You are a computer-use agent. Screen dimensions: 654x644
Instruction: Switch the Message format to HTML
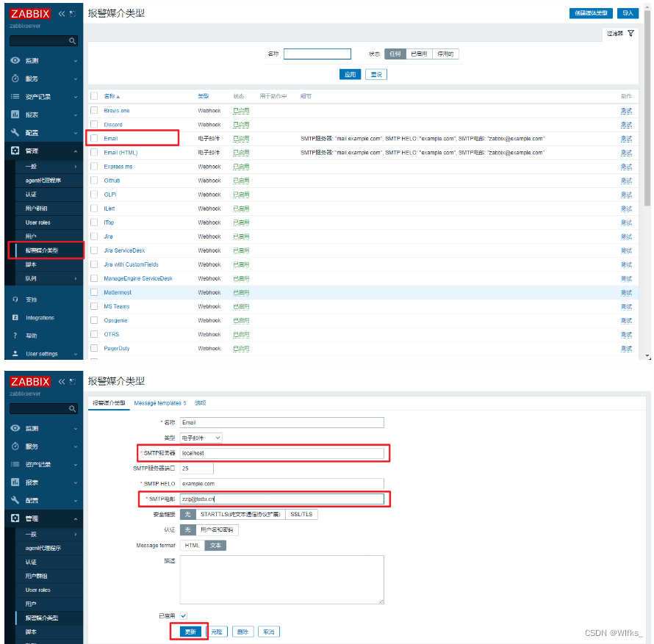193,545
